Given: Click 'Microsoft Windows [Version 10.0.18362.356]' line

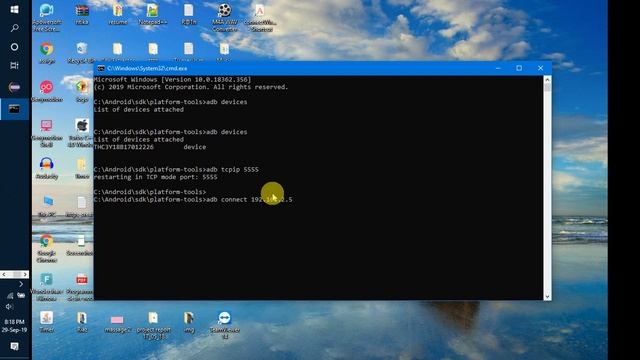Looking at the screenshot, I should [x=172, y=80].
